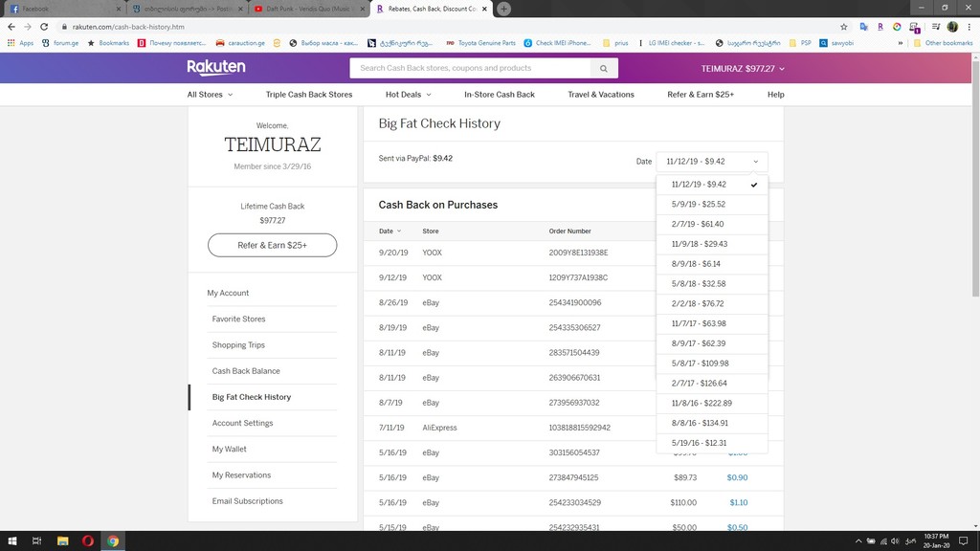Open File Explorer from taskbar
Screen dimensions: 980x551
tap(62, 541)
